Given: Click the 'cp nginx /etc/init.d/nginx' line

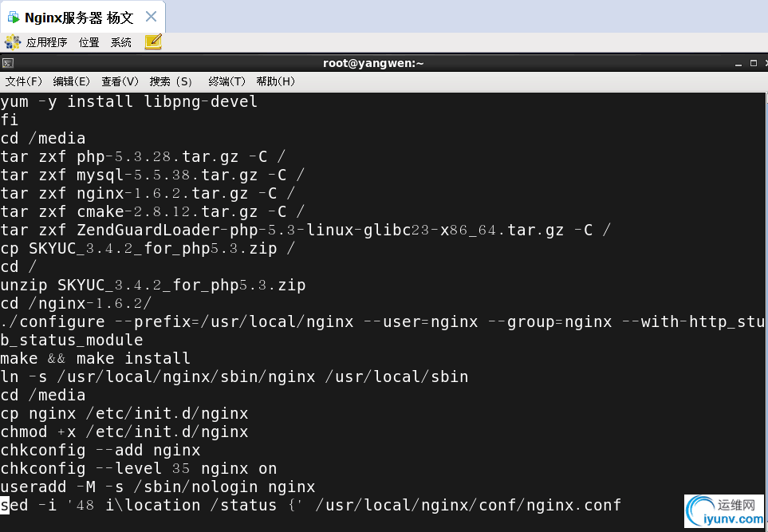Looking at the screenshot, I should click(x=124, y=414).
